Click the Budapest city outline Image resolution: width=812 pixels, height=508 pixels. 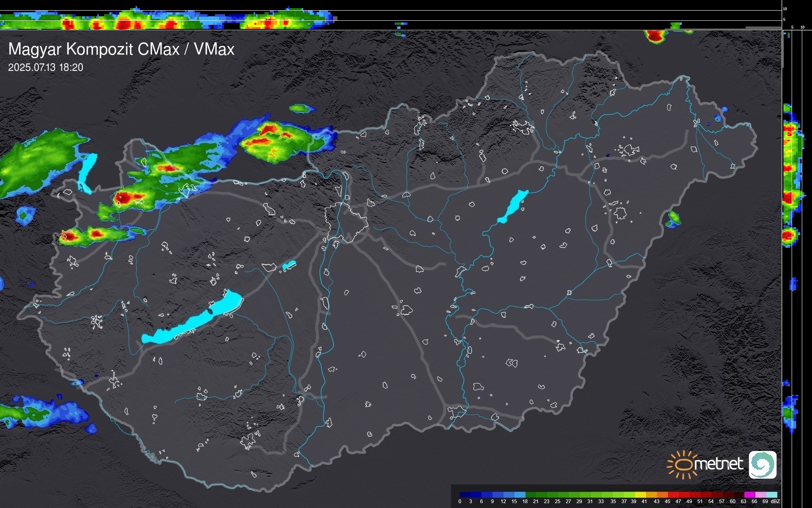pyautogui.click(x=346, y=222)
